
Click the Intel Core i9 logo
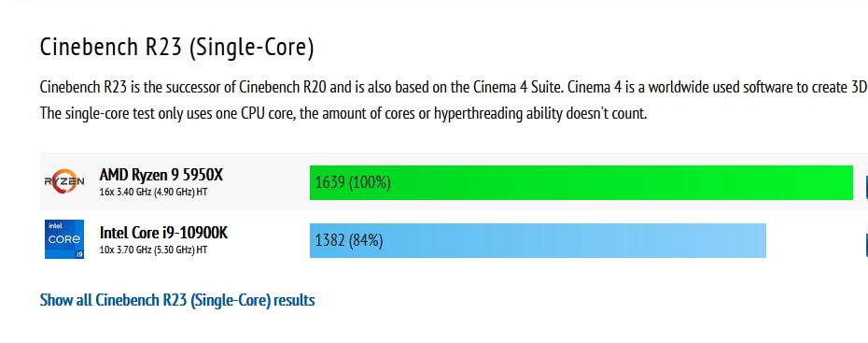pyautogui.click(x=64, y=239)
